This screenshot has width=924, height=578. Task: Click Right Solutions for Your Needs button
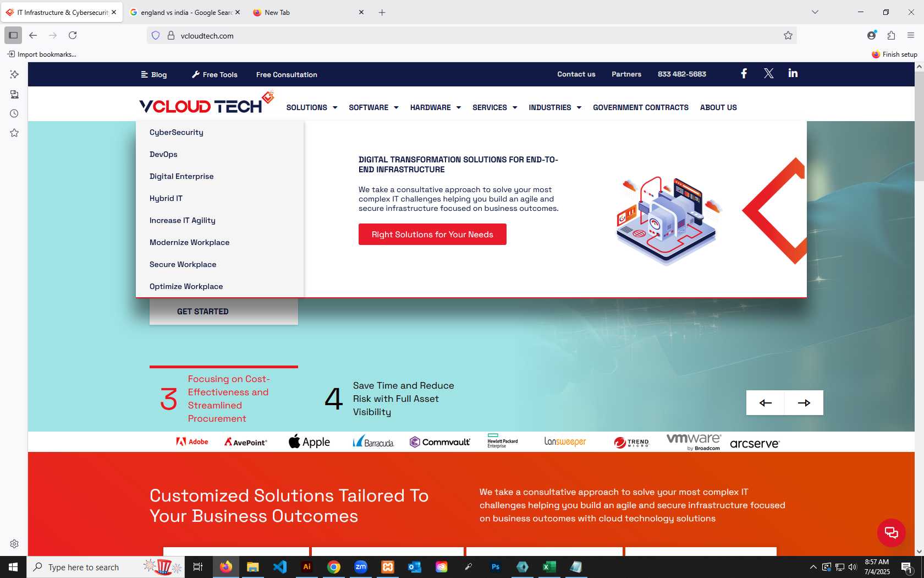coord(432,235)
